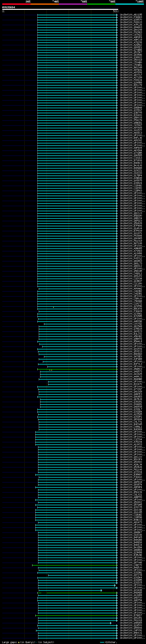The image size is (146, 644).
Task: Click the green alignment bar for UniRef100_C4WY70
Action: [75, 565]
